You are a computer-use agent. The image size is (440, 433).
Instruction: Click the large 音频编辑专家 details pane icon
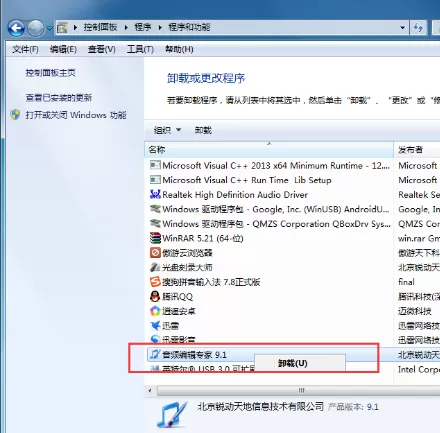[x=173, y=414]
